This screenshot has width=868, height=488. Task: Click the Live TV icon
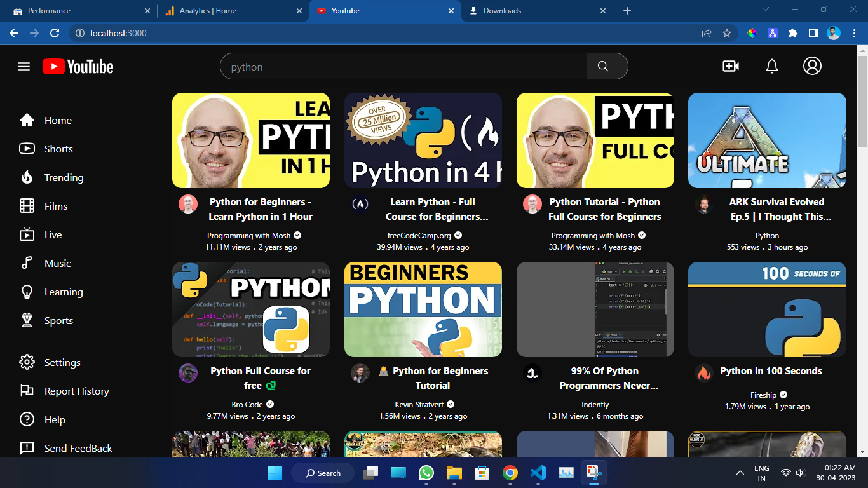tap(27, 234)
